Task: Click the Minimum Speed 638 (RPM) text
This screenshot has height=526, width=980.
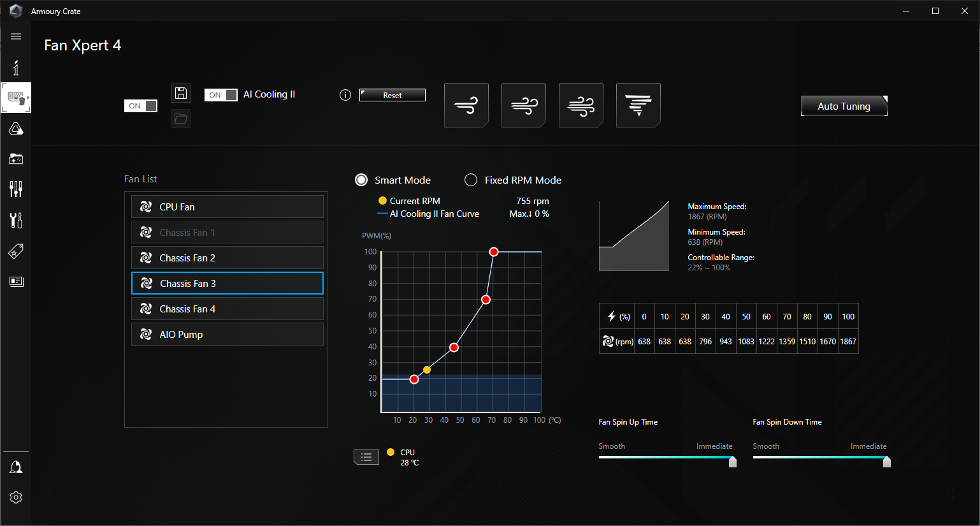Action: click(x=716, y=237)
